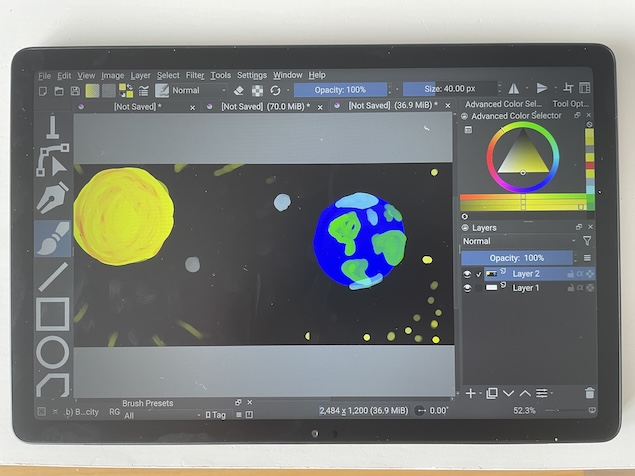This screenshot has height=476, width=635.
Task: Float the Advanced Color Selector docker
Action: tap(577, 116)
